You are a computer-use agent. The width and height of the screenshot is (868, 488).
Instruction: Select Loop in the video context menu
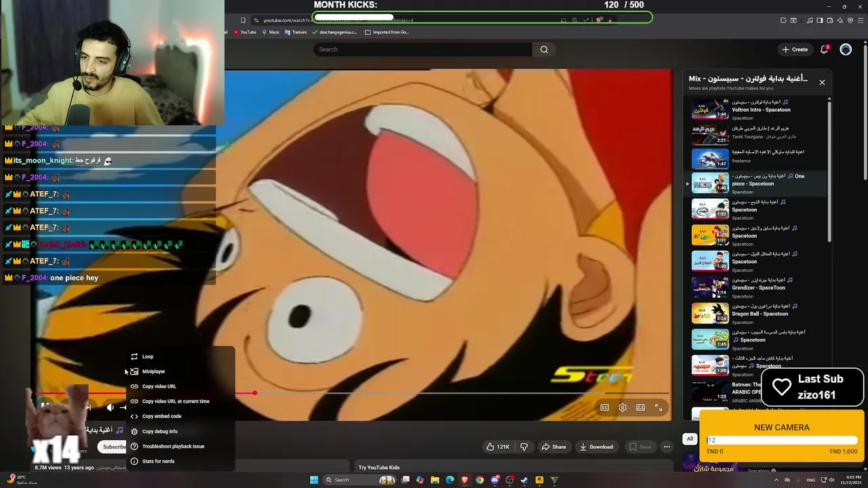(x=180, y=357)
